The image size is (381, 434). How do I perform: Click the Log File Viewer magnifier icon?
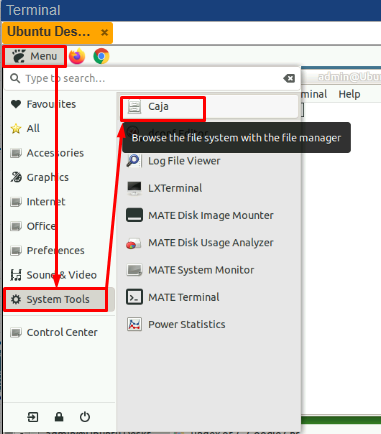pos(134,161)
